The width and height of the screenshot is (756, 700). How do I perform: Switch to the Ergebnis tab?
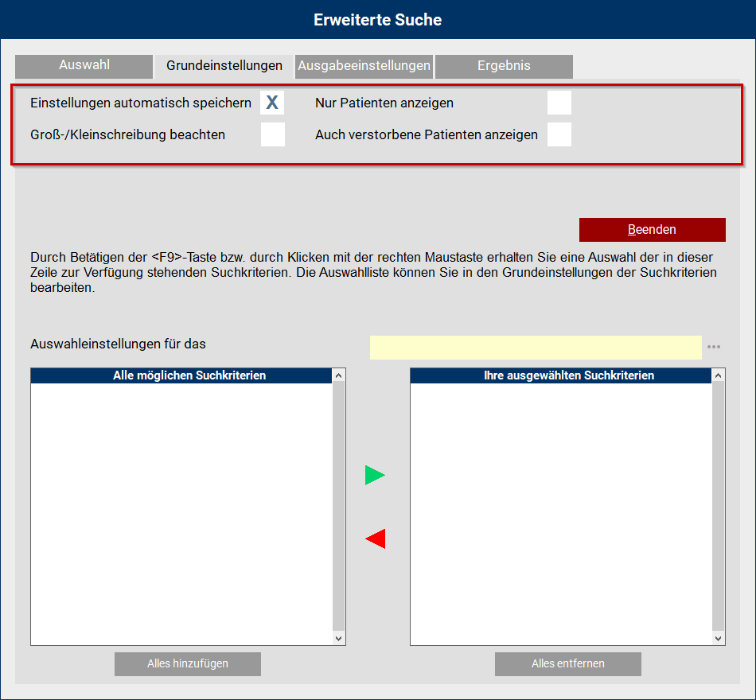[x=503, y=67]
